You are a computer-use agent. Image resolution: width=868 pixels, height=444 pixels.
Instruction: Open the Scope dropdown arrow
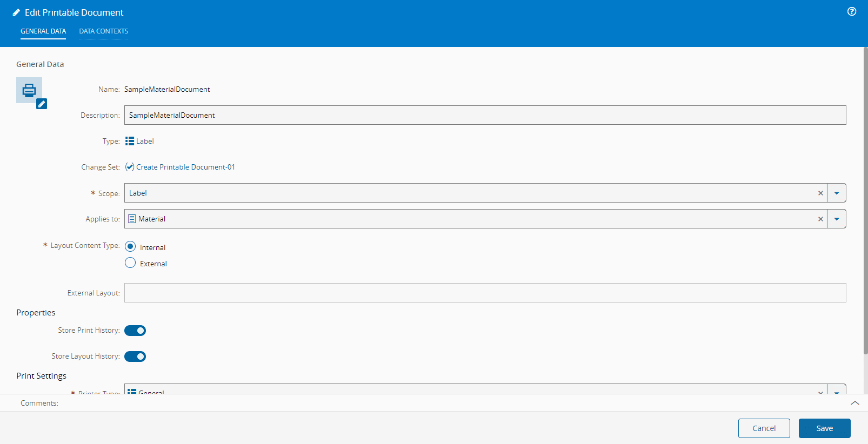(x=837, y=193)
